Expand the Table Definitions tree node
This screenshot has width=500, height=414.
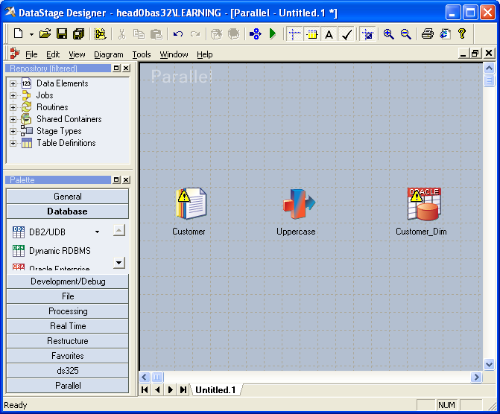[13, 143]
